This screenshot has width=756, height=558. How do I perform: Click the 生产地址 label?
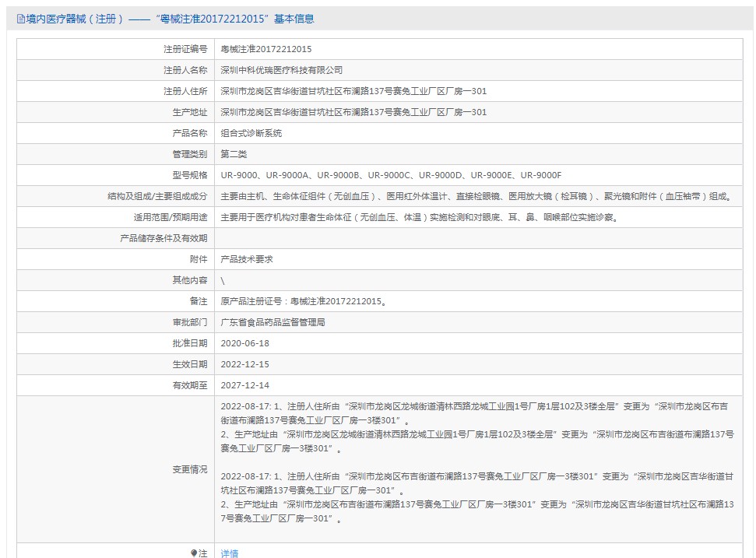pyautogui.click(x=190, y=112)
